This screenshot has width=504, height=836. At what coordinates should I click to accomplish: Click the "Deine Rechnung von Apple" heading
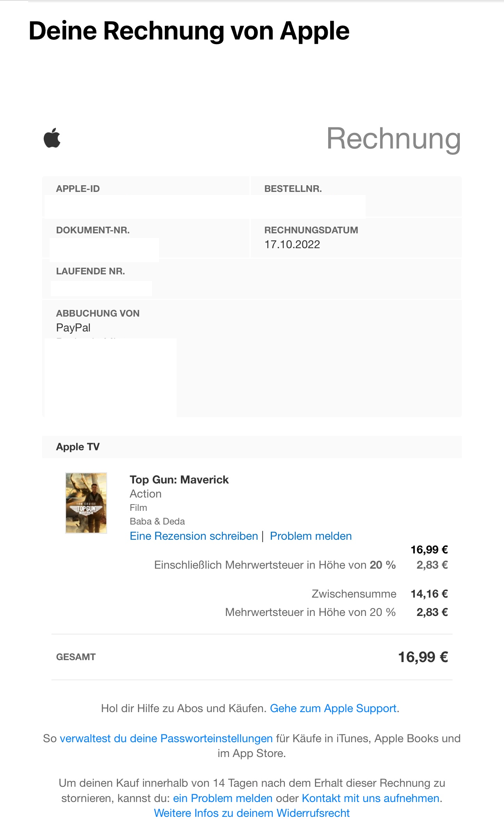[189, 31]
